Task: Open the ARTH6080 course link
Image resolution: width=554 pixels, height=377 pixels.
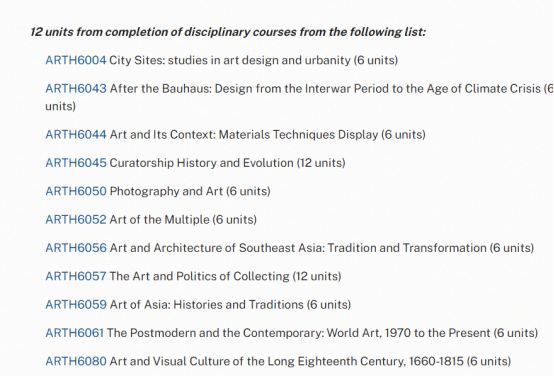Action: 76,361
